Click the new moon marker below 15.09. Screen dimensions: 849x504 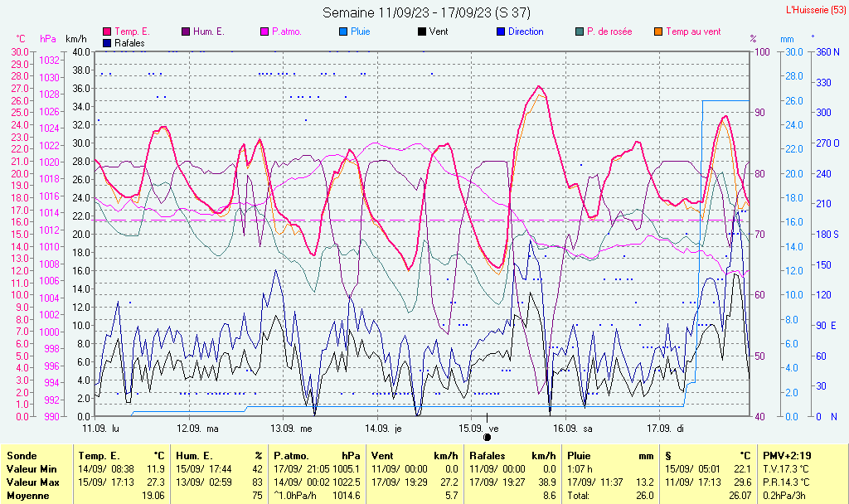(x=487, y=438)
